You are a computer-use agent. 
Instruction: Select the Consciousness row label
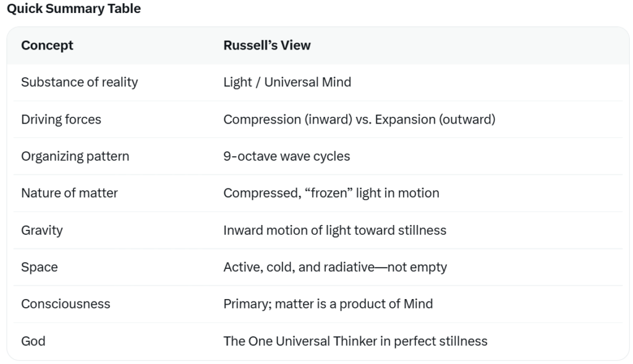66,303
